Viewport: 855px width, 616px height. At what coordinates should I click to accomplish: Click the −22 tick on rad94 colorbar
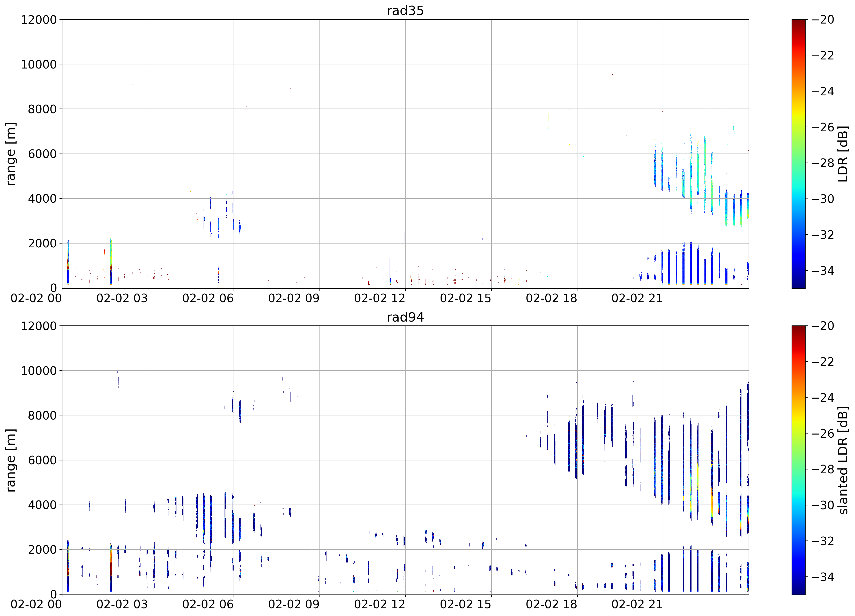pyautogui.click(x=823, y=362)
